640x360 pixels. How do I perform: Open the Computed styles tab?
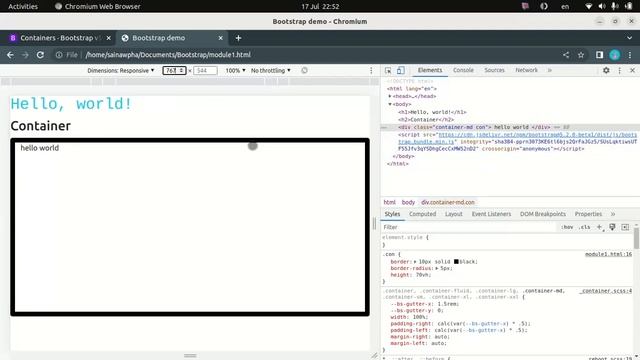(422, 214)
